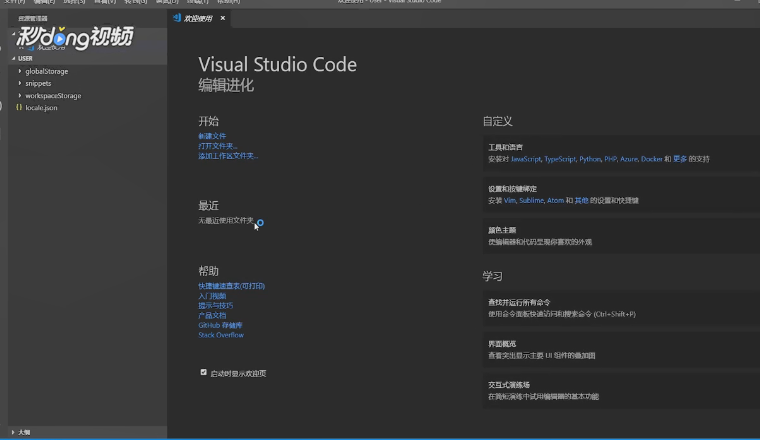This screenshot has height=440, width=760.
Task: Click the Atom keybindings link
Action: (x=555, y=201)
